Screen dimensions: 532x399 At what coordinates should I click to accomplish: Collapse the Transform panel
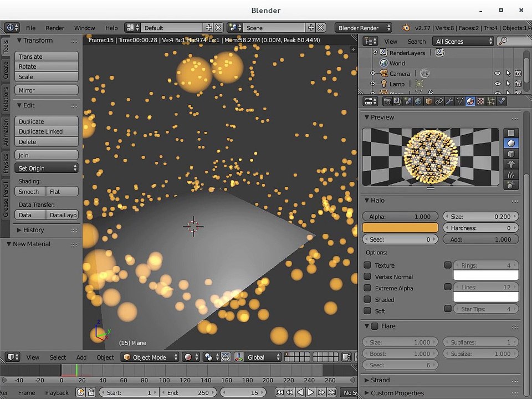(x=19, y=40)
